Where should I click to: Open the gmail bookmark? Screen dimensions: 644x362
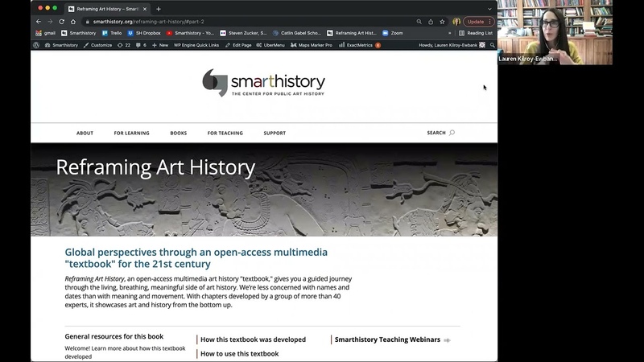(x=46, y=33)
